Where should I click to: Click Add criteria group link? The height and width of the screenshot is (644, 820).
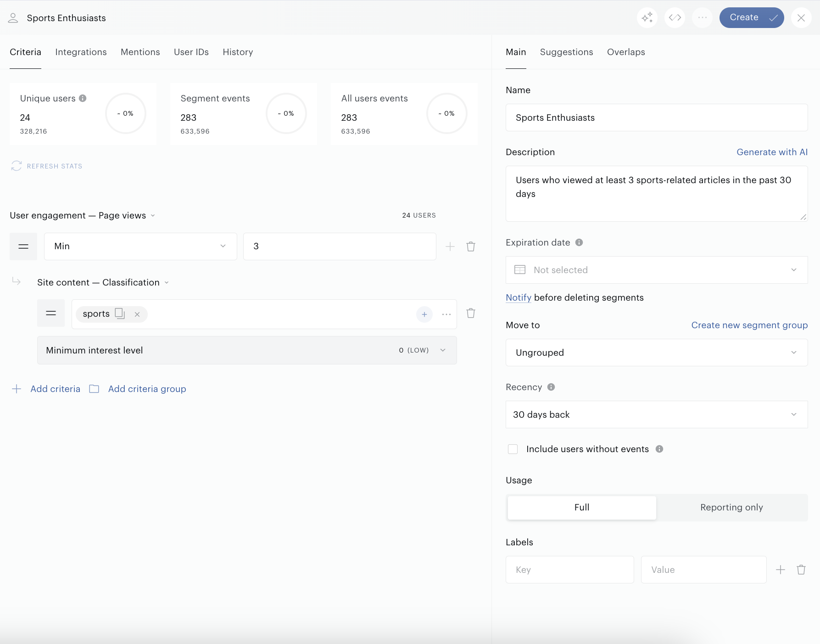(147, 389)
